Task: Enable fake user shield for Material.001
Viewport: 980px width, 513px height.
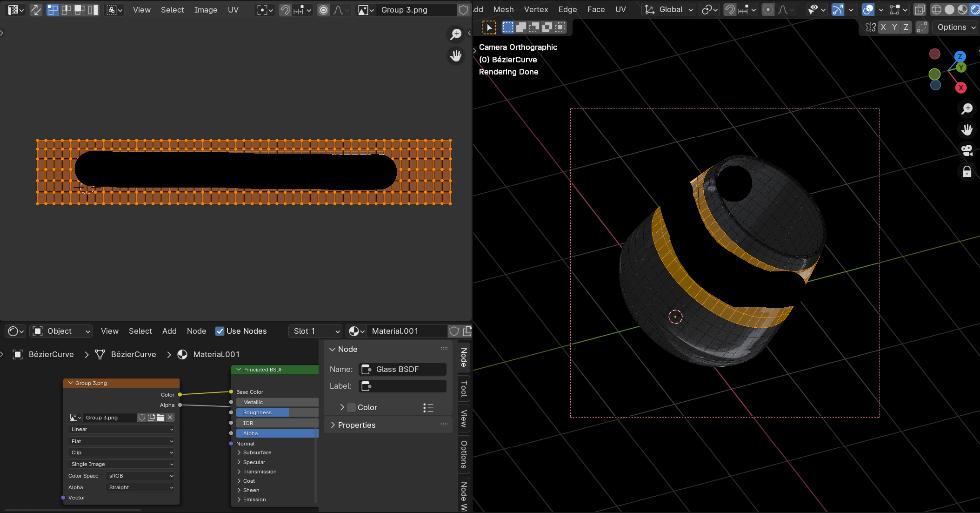Action: tap(454, 331)
